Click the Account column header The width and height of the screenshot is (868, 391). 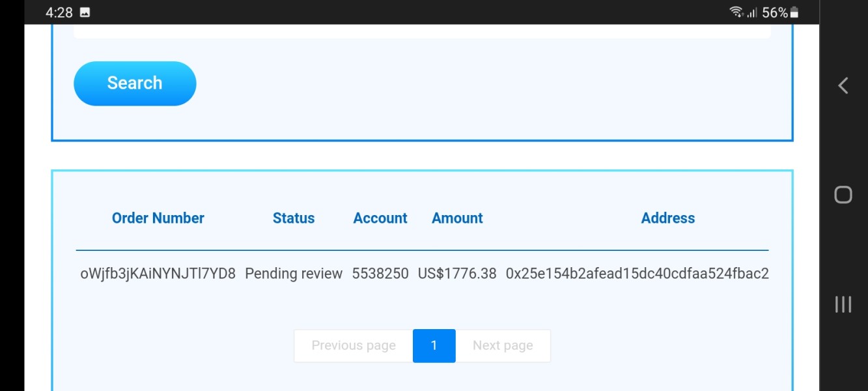(x=380, y=218)
